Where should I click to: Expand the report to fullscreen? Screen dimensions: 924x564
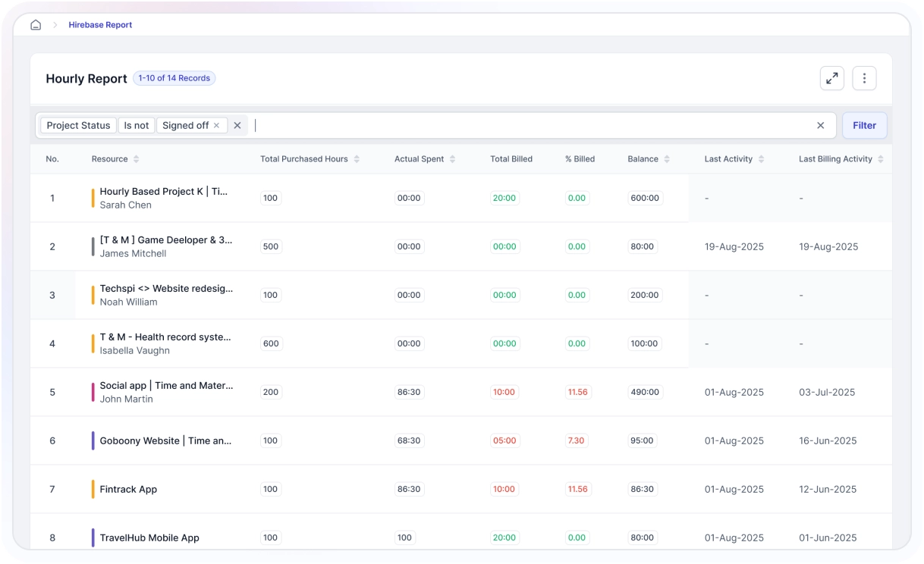click(x=832, y=78)
